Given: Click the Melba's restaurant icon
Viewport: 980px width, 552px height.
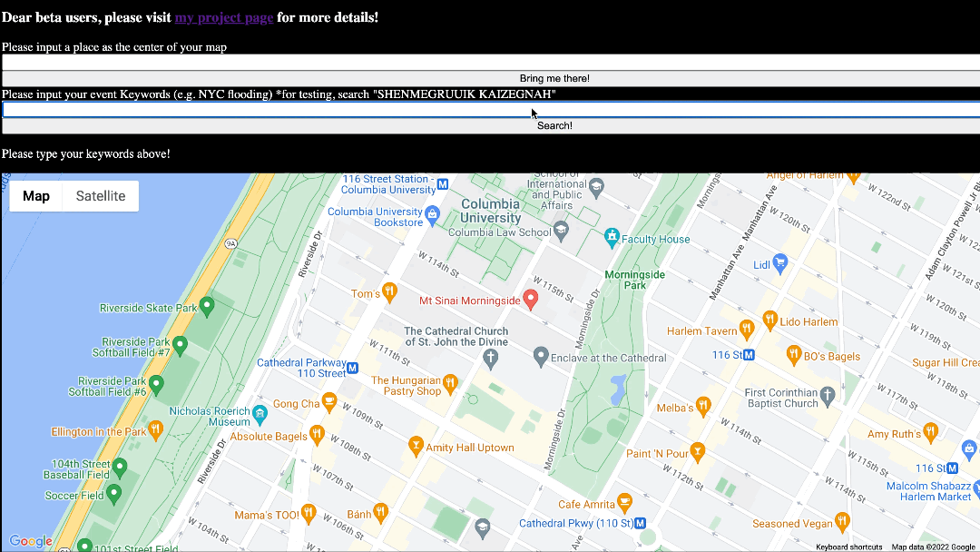Looking at the screenshot, I should click(x=703, y=407).
